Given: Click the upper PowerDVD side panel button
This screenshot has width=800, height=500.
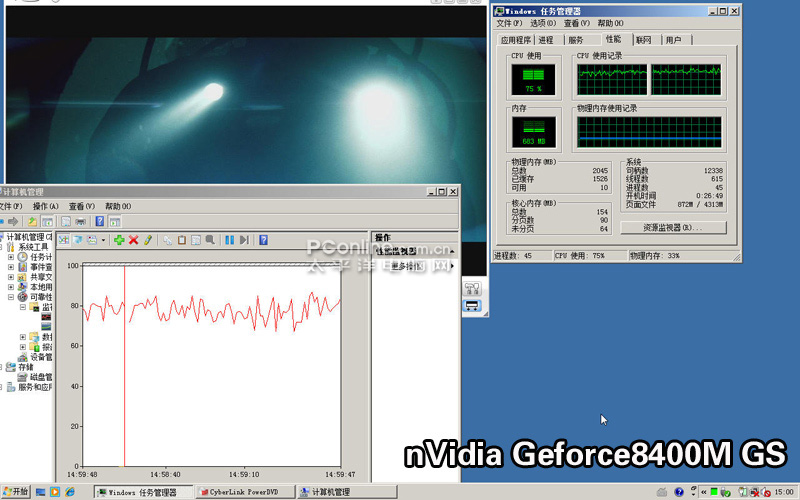Looking at the screenshot, I should click(x=472, y=288).
